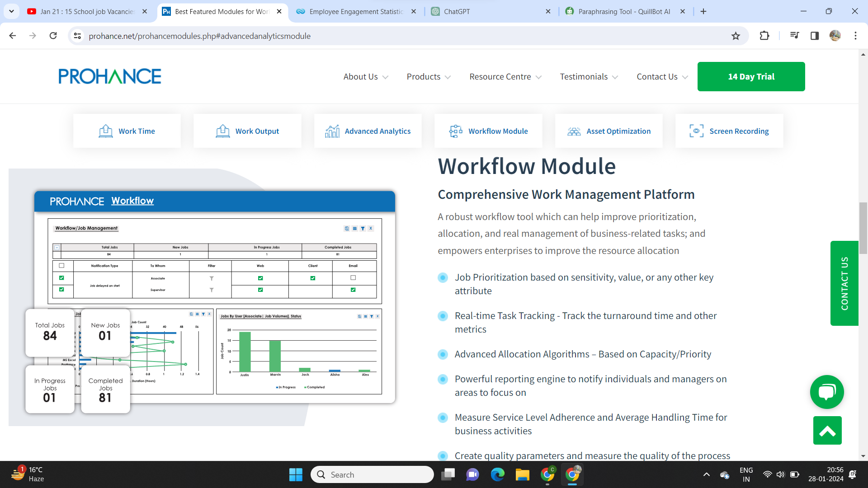
Task: Open the weather widget showing 16°C Haze
Action: click(x=28, y=474)
